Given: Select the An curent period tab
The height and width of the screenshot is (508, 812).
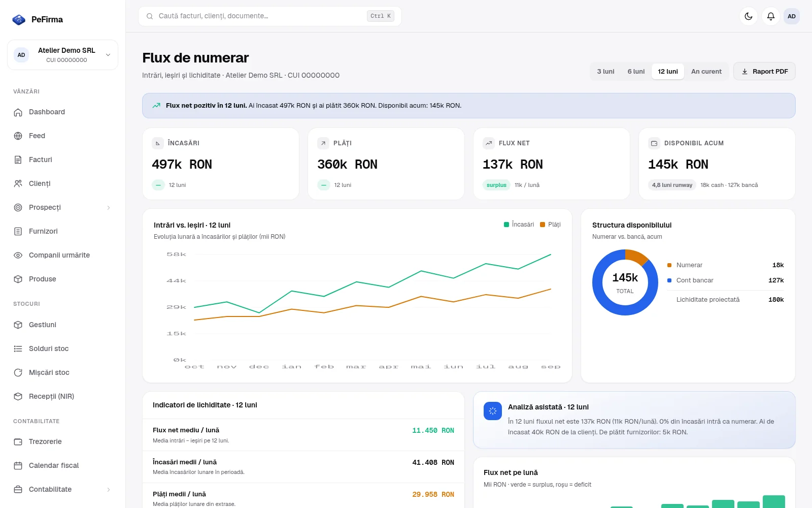Looking at the screenshot, I should (706, 72).
